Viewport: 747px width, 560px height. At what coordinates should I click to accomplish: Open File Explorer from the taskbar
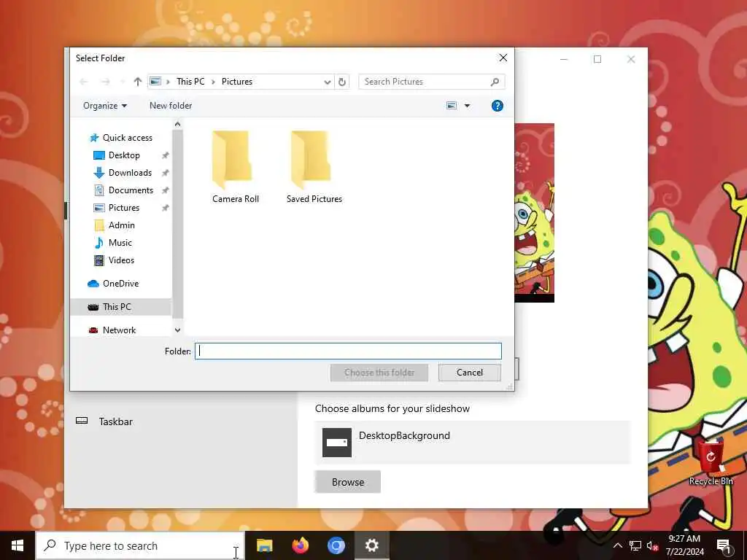pyautogui.click(x=264, y=545)
